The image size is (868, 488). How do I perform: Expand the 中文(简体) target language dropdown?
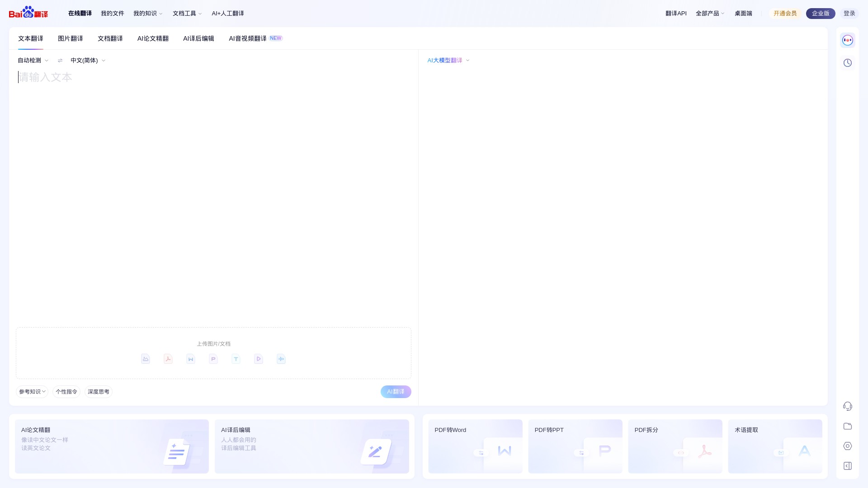click(87, 60)
